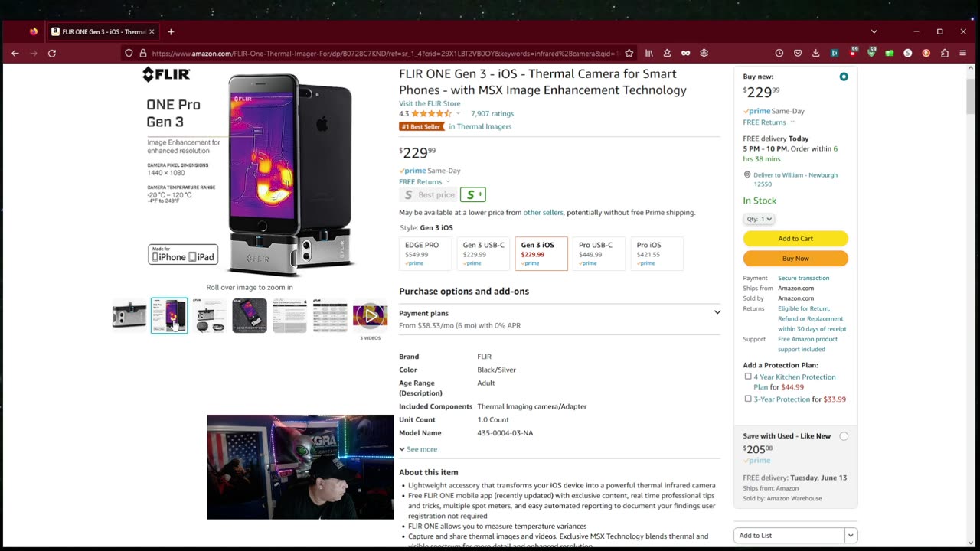Visit the FLIR Store link
Image resolution: width=980 pixels, height=551 pixels.
tap(430, 103)
